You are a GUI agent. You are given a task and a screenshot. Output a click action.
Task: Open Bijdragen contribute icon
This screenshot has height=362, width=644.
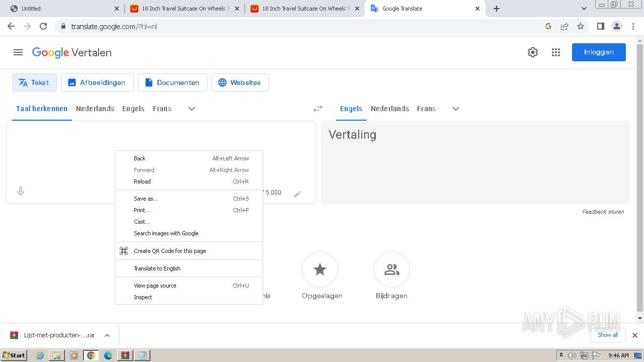pos(392,270)
